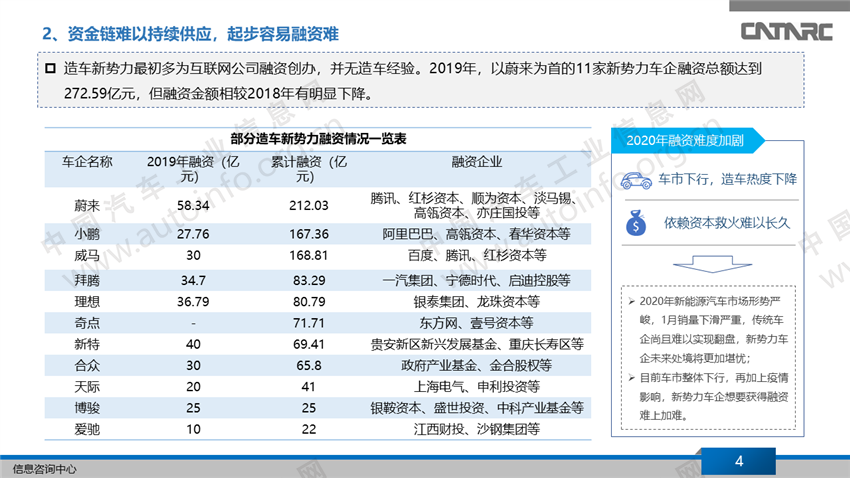This screenshot has width=850, height=478.
Task: Click investors cell 东方网、壹号资本等
Action: [x=476, y=323]
